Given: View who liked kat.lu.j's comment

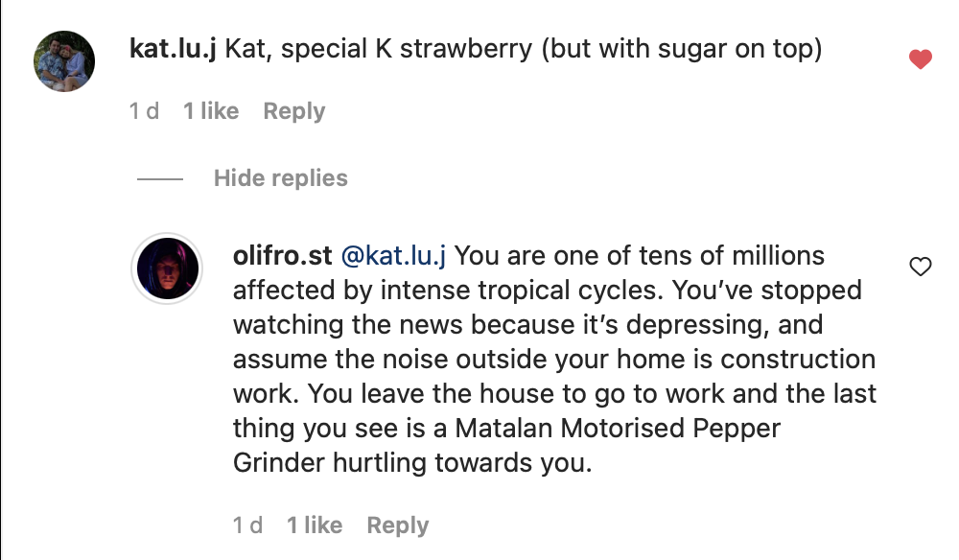Looking at the screenshot, I should click(211, 111).
